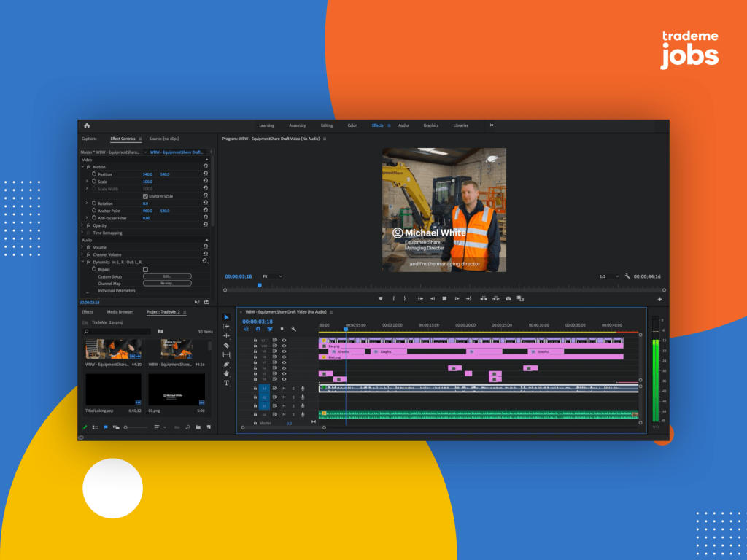Toggle Uniform Scale checkbox
The image size is (747, 560).
[145, 196]
